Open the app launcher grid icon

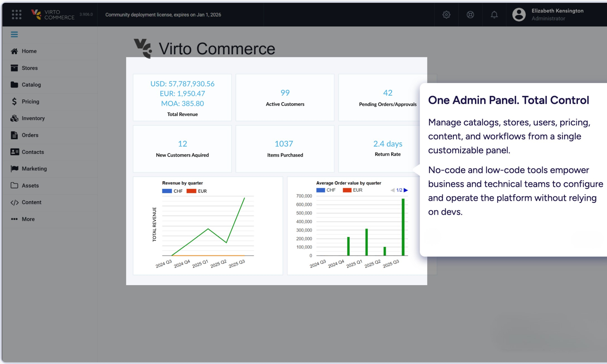click(16, 14)
